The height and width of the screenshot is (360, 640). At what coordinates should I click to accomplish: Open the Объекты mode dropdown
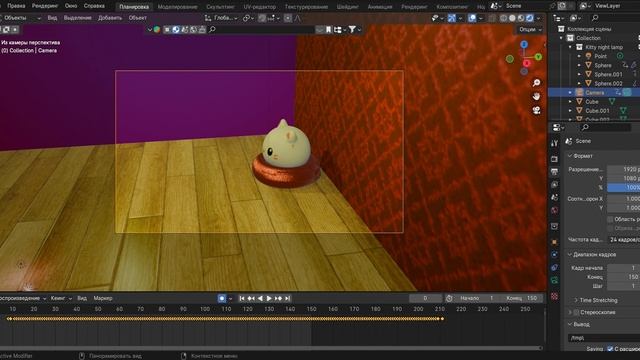[20, 18]
